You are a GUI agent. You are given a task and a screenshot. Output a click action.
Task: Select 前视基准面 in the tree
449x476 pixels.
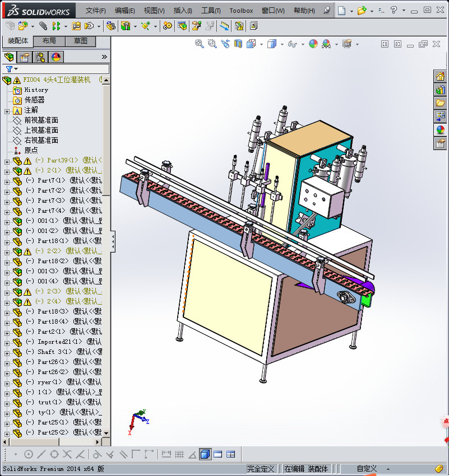[x=41, y=120]
